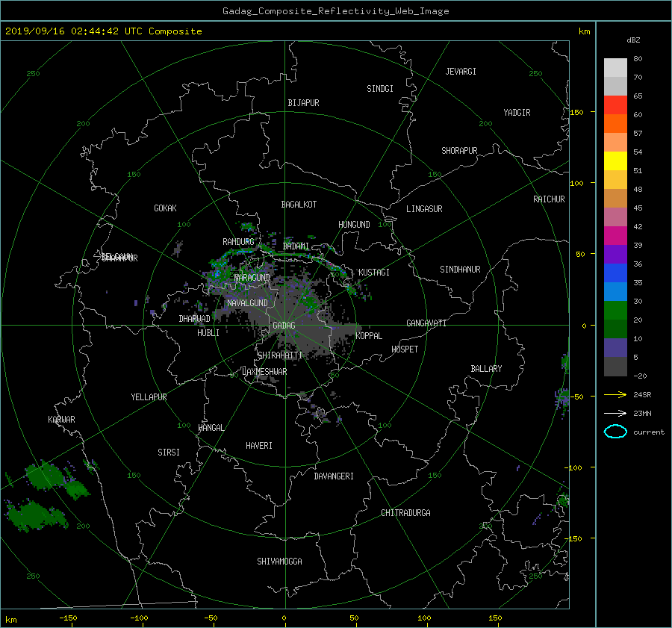The image size is (672, 628).
Task: Pick the dark green swatch between 20 and 10
Action: click(x=615, y=329)
